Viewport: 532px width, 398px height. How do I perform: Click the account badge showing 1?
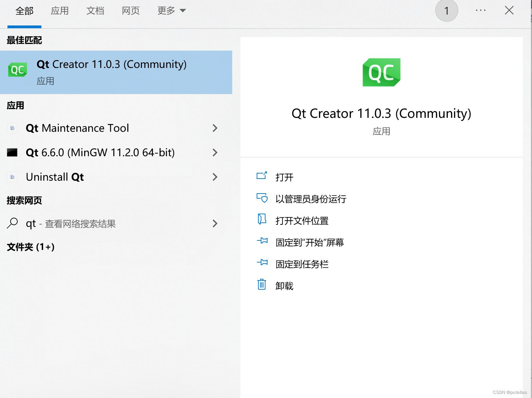(446, 11)
